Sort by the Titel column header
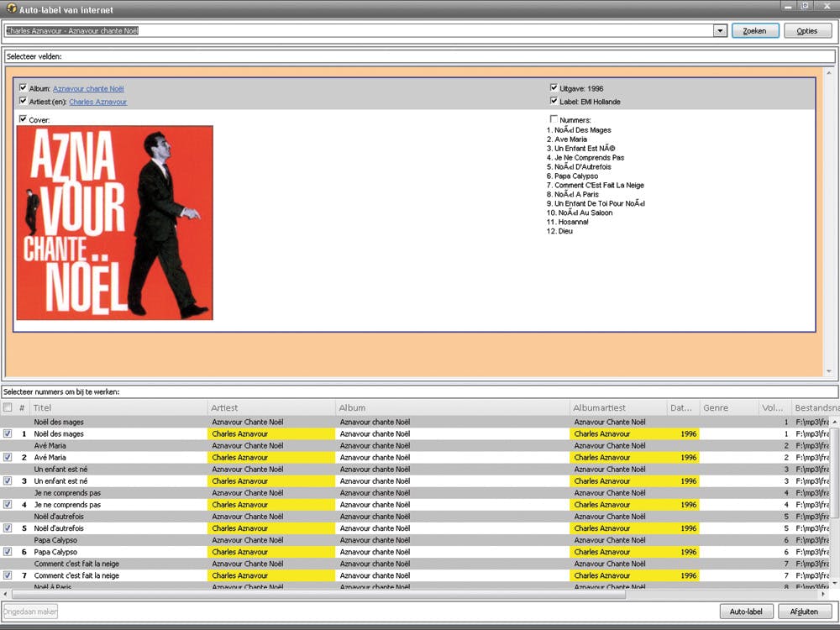840x630 pixels. [118, 407]
